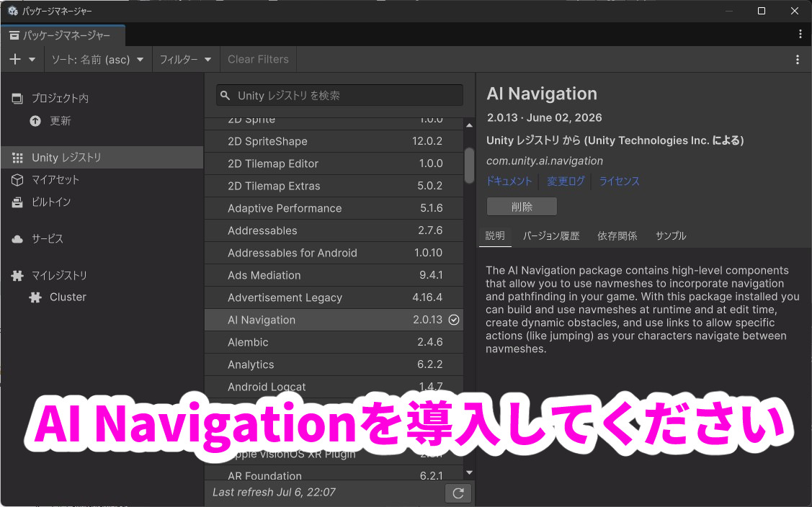This screenshot has height=507, width=812.
Task: Switch to the バージョン履歴 tab
Action: click(551, 236)
